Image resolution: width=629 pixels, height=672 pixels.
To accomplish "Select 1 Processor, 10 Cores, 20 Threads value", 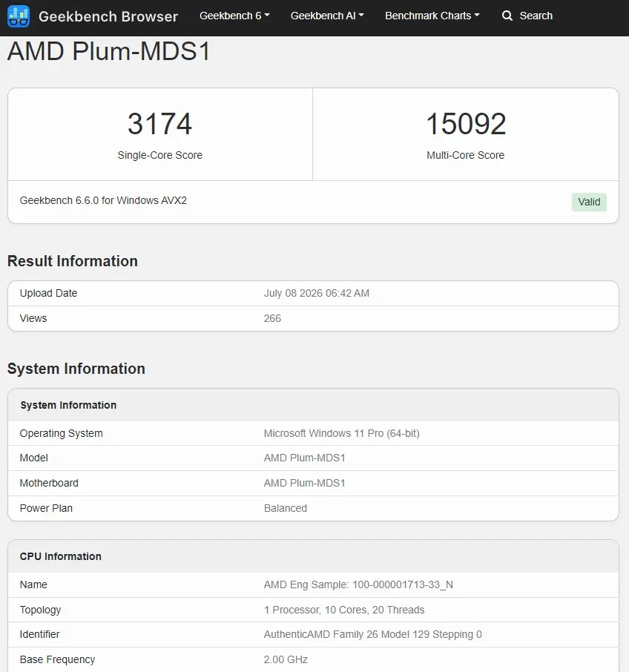I will [344, 610].
